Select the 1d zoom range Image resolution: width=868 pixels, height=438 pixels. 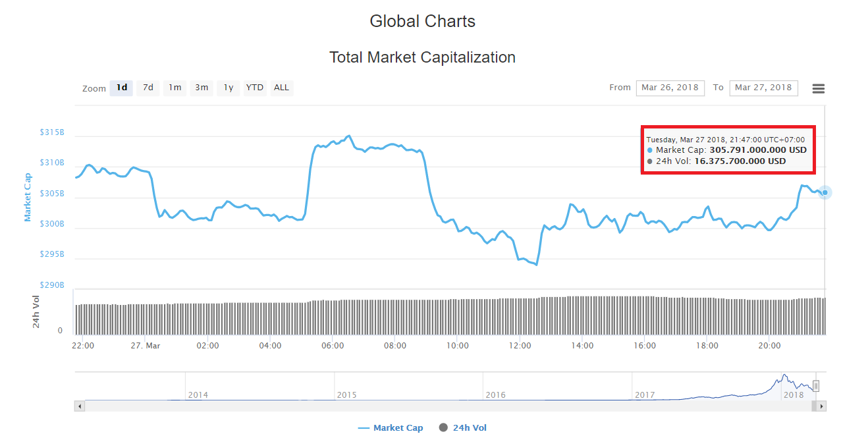(x=122, y=88)
